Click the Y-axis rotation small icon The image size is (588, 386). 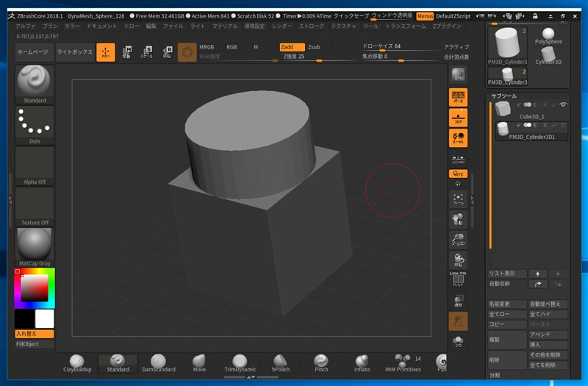click(x=458, y=184)
